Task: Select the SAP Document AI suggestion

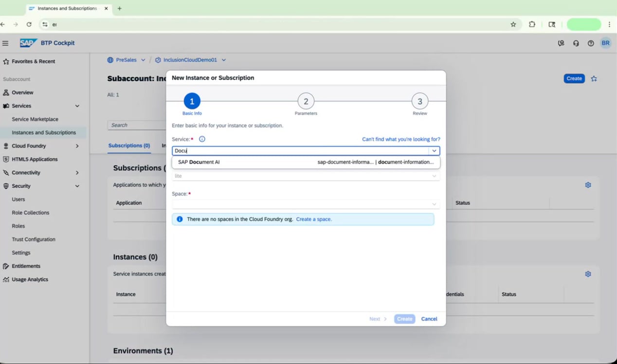Action: 306,162
